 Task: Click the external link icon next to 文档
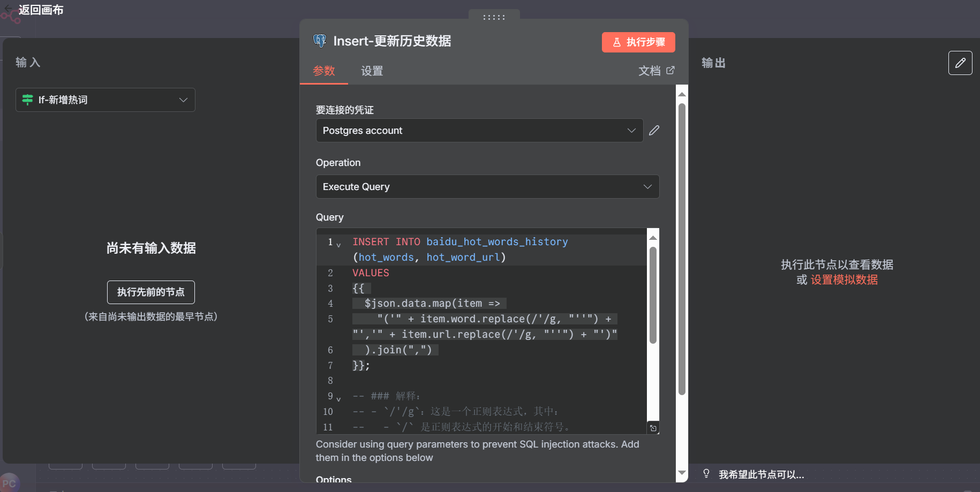(x=670, y=70)
